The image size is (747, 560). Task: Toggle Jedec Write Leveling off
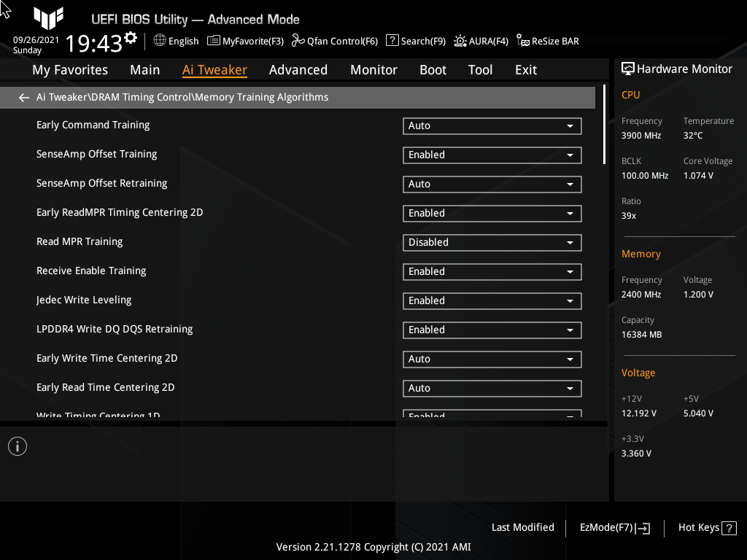point(492,300)
